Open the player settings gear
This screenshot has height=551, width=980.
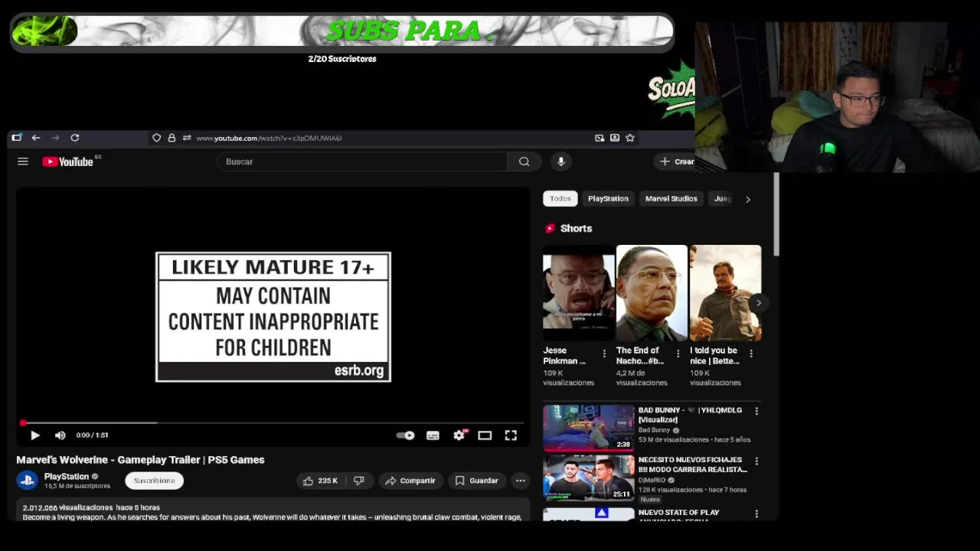click(x=459, y=435)
